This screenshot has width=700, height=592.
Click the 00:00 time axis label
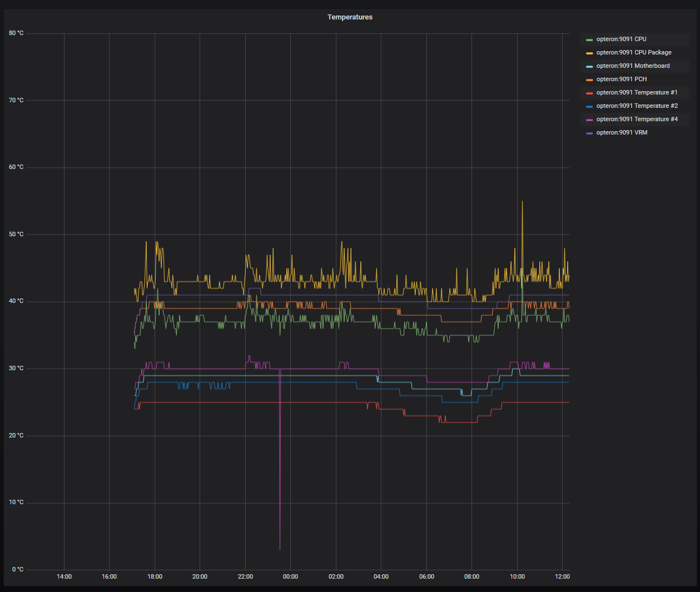click(290, 577)
